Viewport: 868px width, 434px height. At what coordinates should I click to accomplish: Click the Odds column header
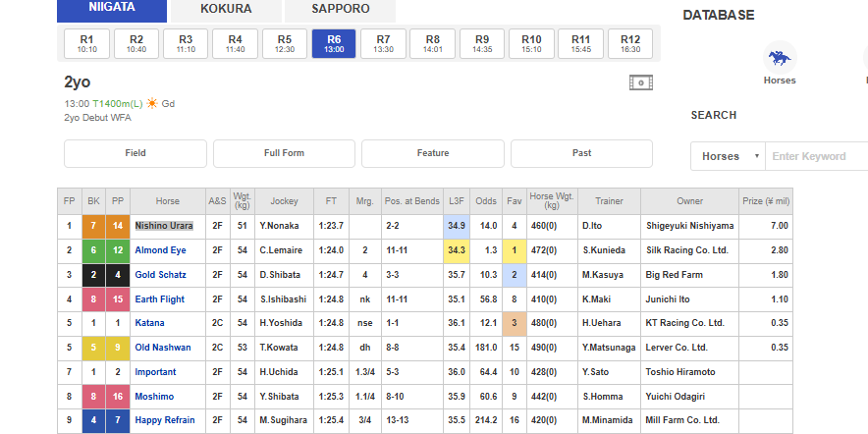tap(486, 201)
